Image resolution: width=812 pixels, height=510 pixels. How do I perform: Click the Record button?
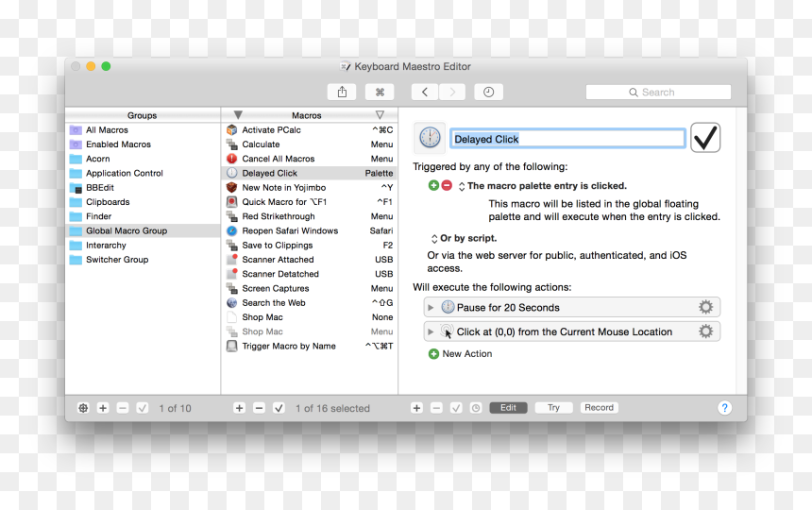coord(600,407)
